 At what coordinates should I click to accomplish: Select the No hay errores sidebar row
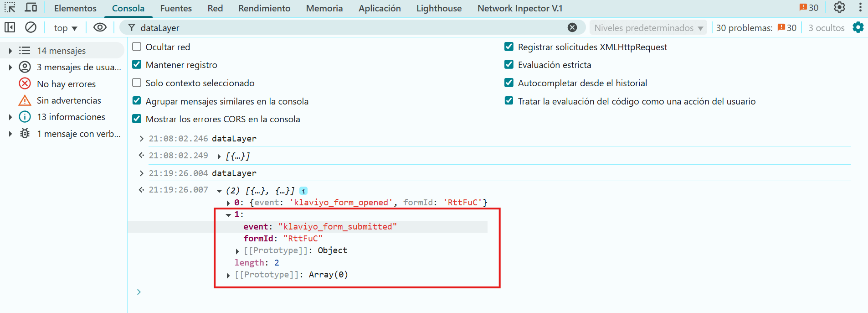(62, 84)
